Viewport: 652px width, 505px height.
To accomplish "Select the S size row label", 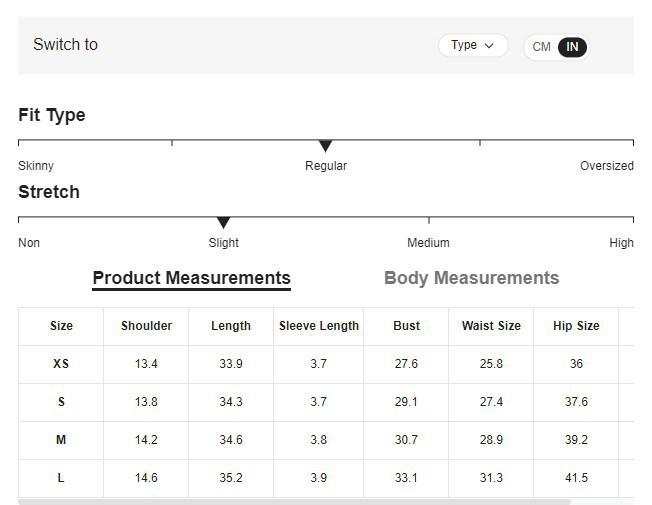I will 61,402.
